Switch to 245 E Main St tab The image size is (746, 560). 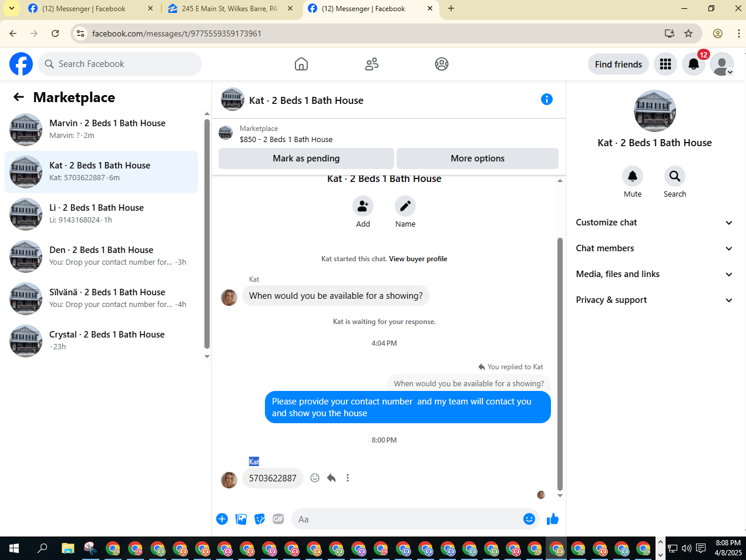[x=230, y=9]
